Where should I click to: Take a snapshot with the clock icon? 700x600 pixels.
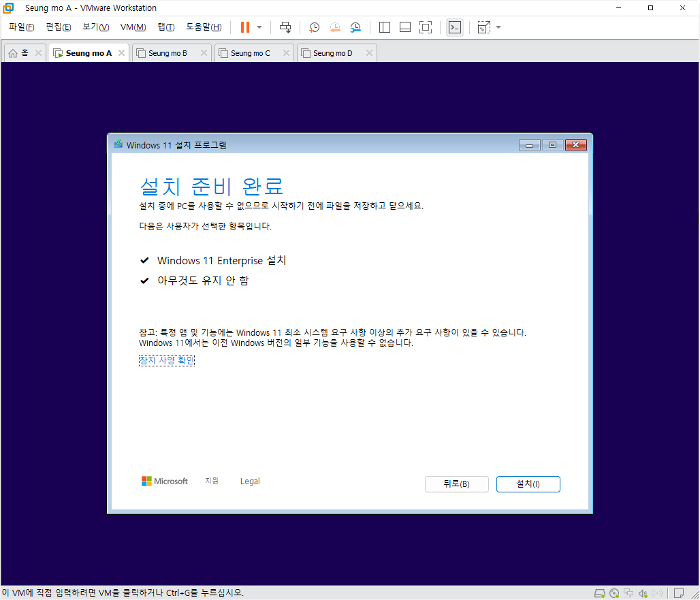(315, 28)
